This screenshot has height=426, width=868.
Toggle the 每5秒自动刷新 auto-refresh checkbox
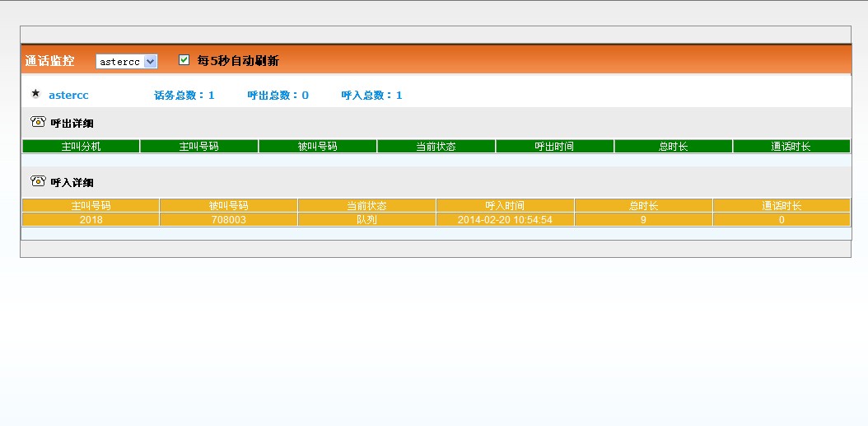(184, 60)
